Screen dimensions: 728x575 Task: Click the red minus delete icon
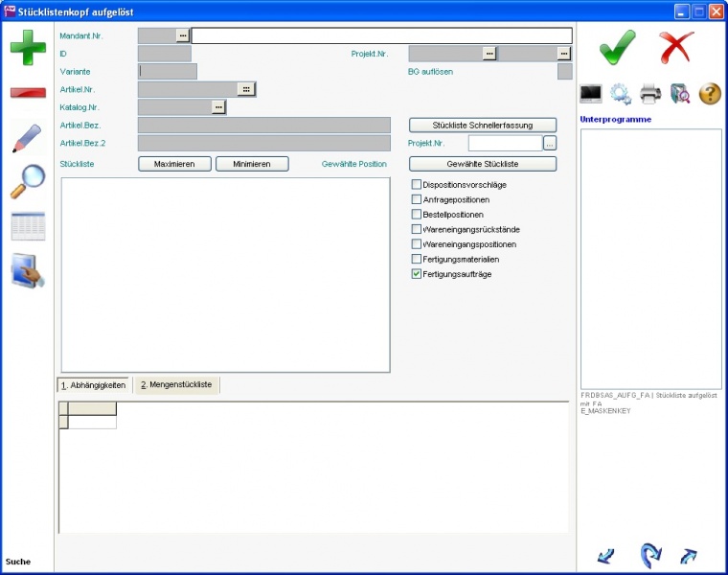[x=28, y=93]
